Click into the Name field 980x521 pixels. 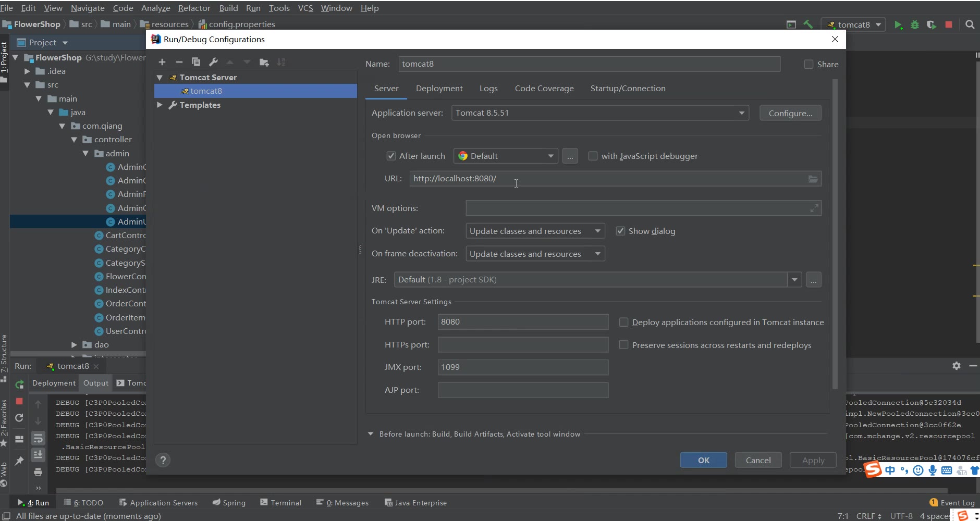589,64
